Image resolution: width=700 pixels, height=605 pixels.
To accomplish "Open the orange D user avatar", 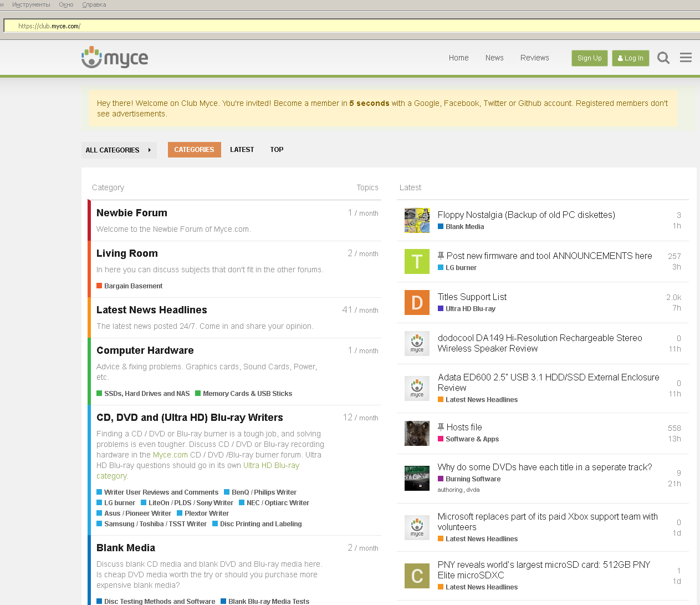I will click(417, 302).
